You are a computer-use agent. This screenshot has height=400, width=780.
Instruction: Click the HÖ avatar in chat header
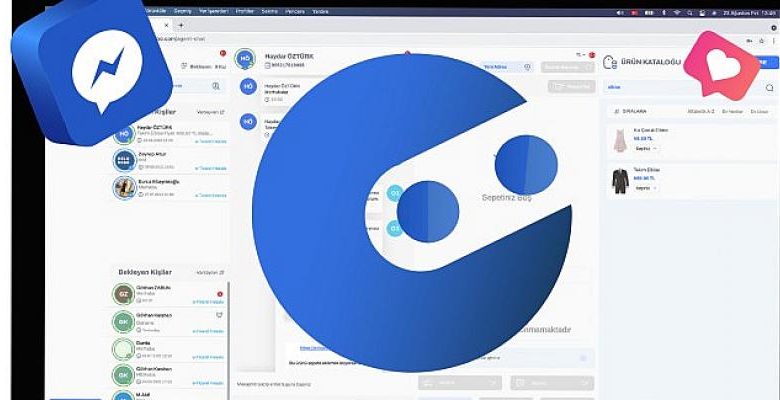tap(245, 59)
